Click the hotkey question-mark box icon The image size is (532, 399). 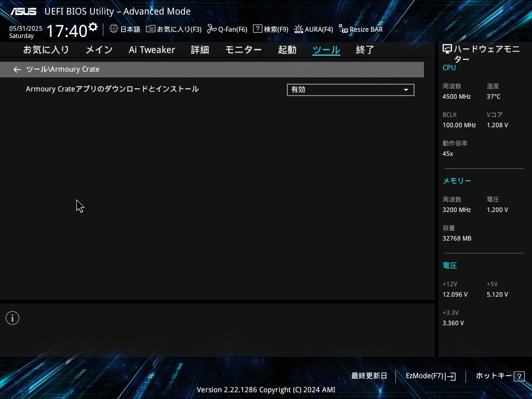519,376
